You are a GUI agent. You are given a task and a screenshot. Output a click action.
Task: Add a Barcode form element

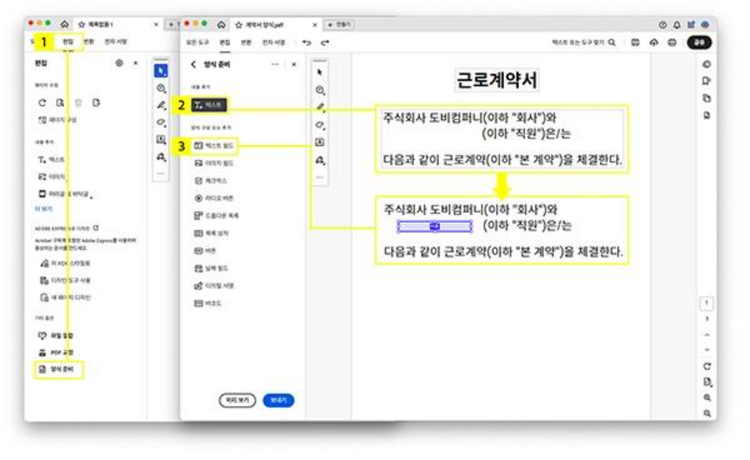[x=208, y=303]
